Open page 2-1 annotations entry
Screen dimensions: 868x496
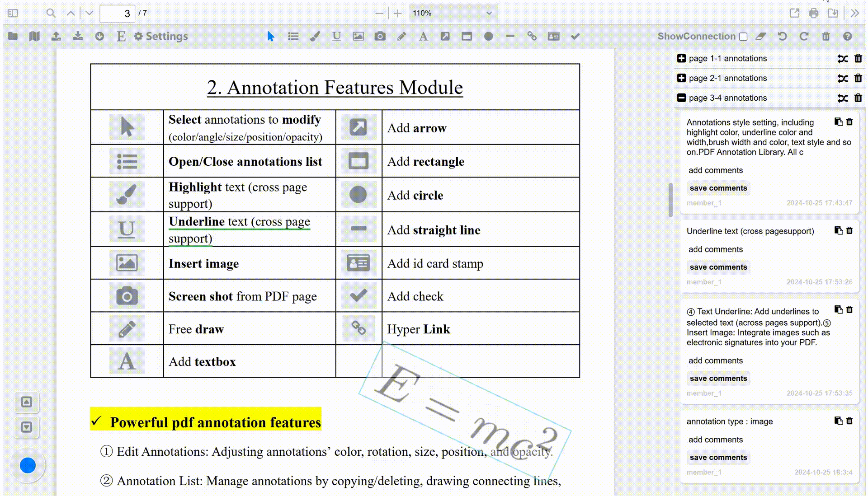[727, 78]
